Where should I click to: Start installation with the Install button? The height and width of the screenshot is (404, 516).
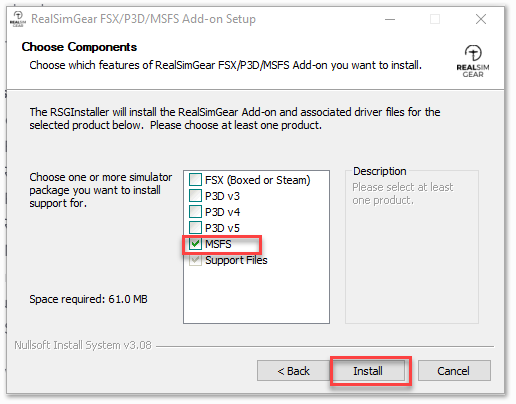(x=368, y=371)
